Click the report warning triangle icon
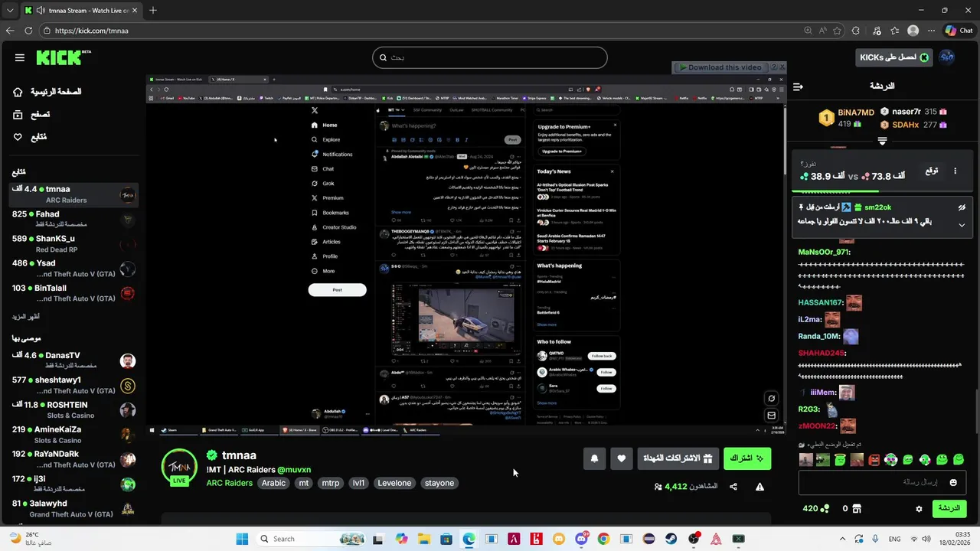The image size is (980, 551). tap(759, 487)
